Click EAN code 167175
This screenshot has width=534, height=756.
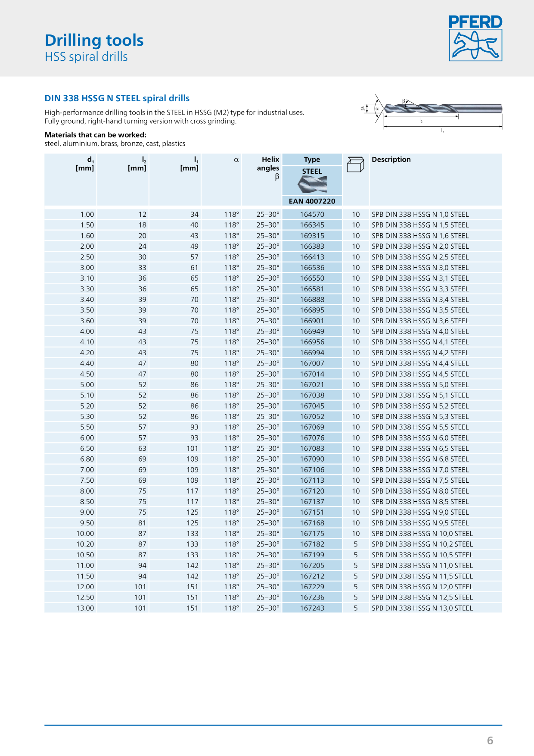point(312,534)
